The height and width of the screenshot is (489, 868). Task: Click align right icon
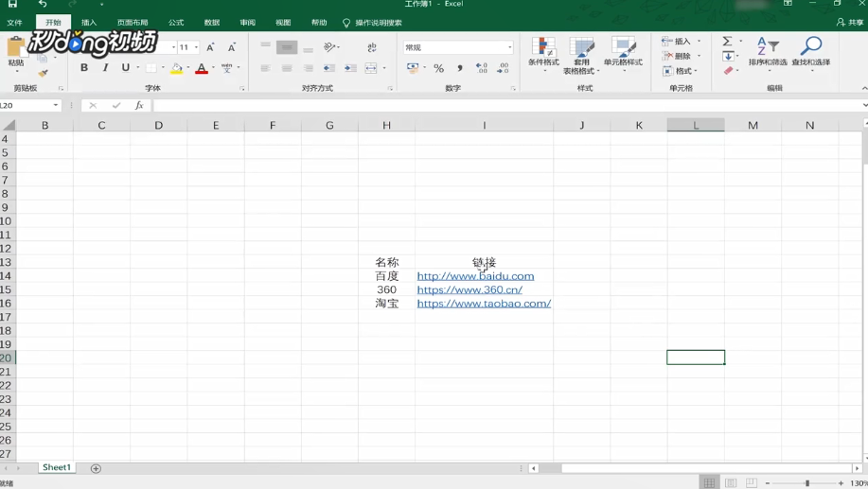308,68
